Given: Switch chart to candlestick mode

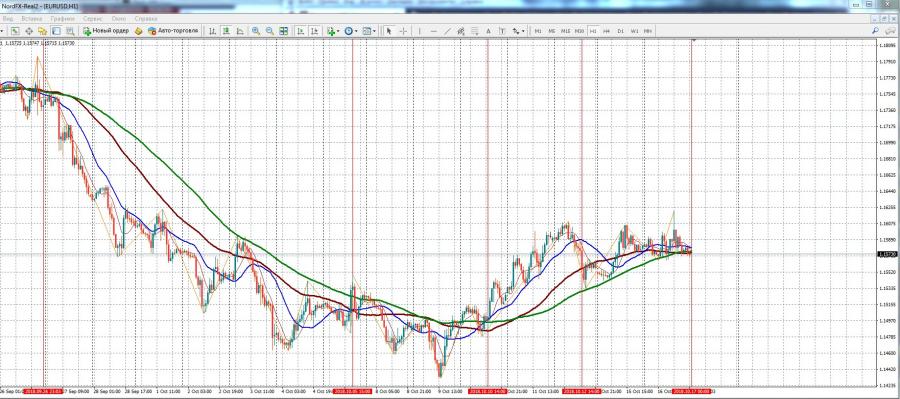Looking at the screenshot, I should 226,30.
